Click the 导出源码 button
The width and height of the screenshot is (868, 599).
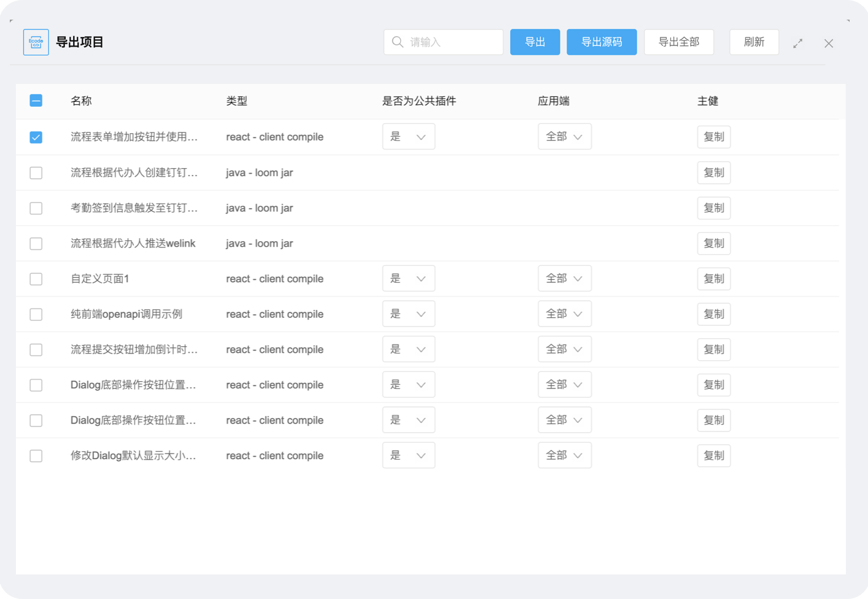coord(602,42)
